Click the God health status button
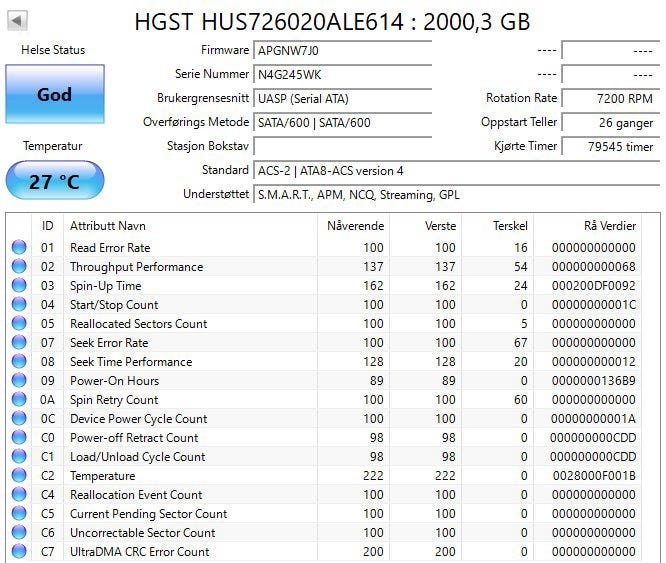This screenshot has width=666, height=563. [x=55, y=94]
